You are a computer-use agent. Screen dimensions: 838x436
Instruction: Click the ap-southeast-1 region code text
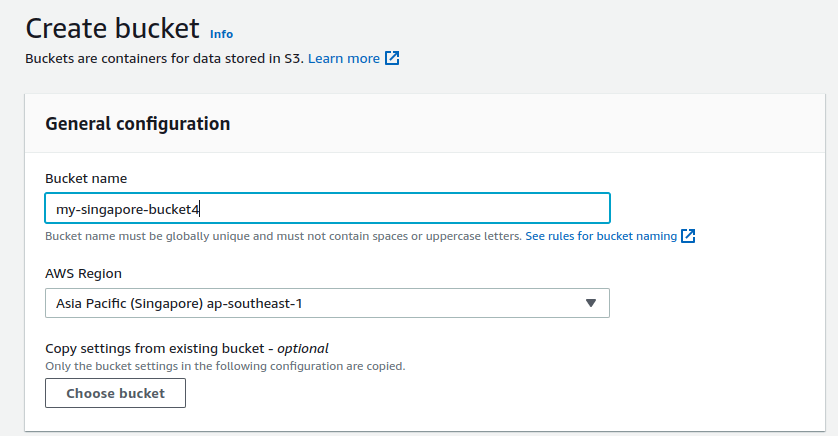pyautogui.click(x=262, y=303)
